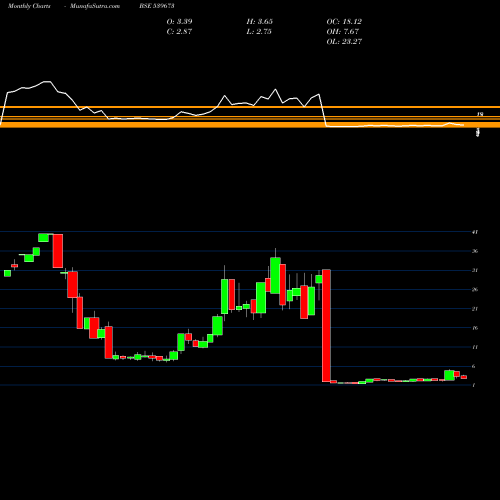Click the price axis label 6

point(473,366)
